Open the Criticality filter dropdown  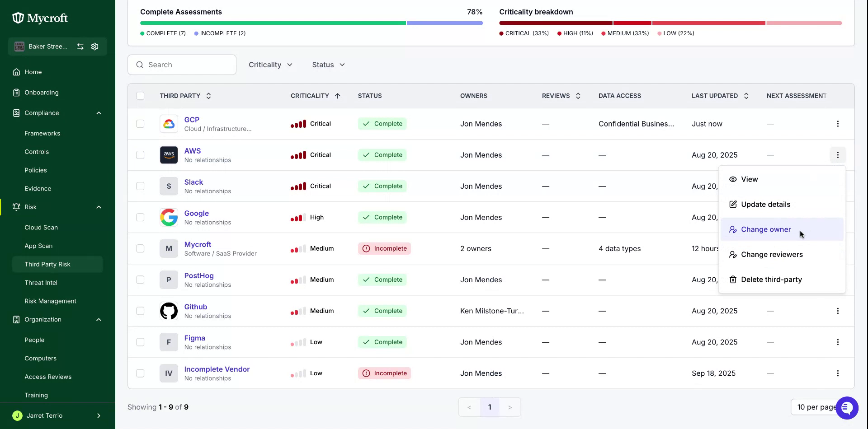pos(270,65)
